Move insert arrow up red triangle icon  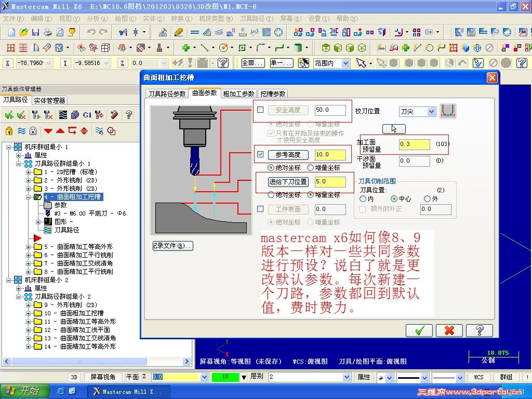pos(60,131)
